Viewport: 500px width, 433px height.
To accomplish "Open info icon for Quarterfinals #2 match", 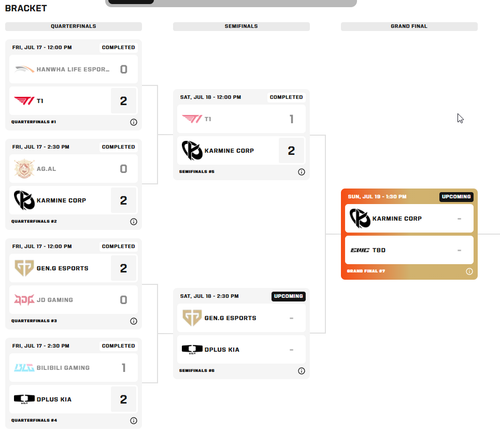I will coord(133,222).
